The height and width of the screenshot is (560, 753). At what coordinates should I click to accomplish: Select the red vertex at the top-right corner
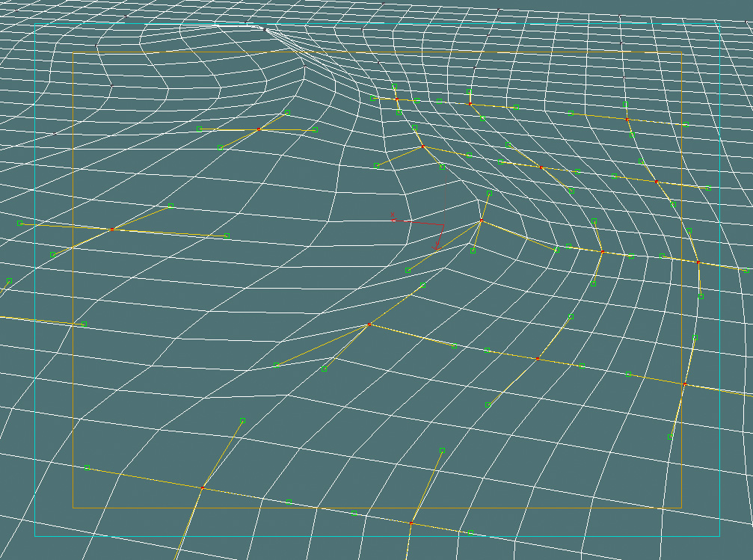pyautogui.click(x=627, y=119)
